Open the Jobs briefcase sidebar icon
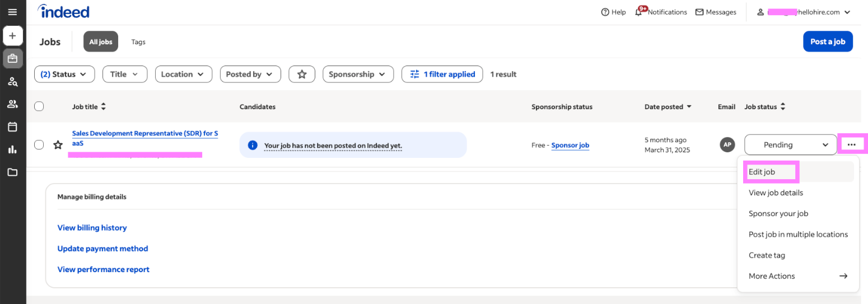 click(12, 58)
